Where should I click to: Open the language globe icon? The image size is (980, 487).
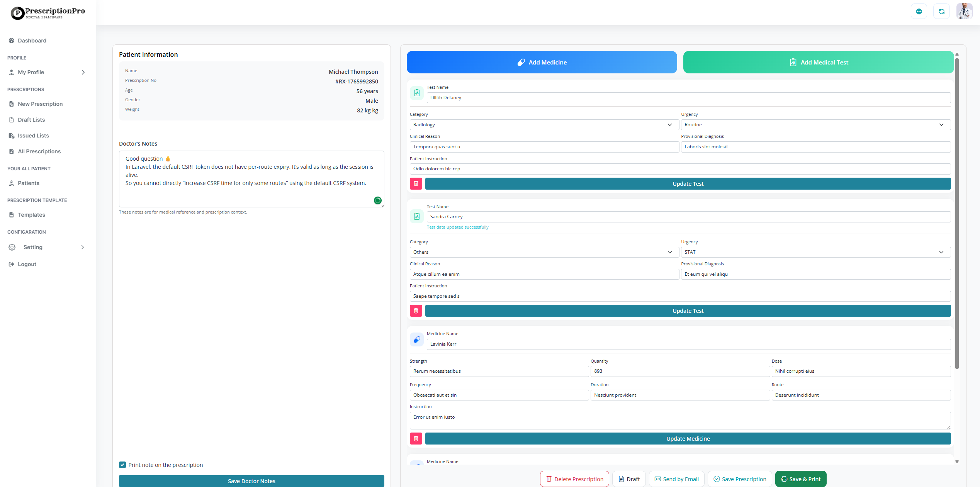(x=919, y=11)
